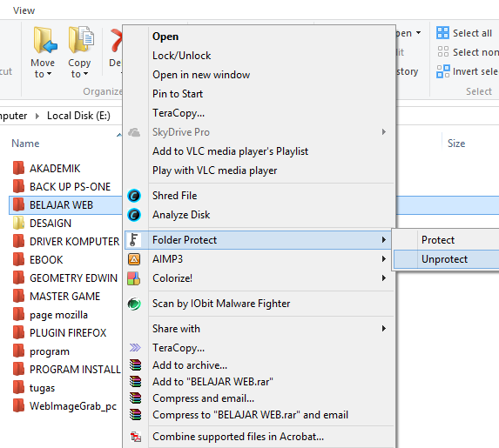Click the Analyze Disk icon
The width and height of the screenshot is (499, 448).
tap(134, 215)
